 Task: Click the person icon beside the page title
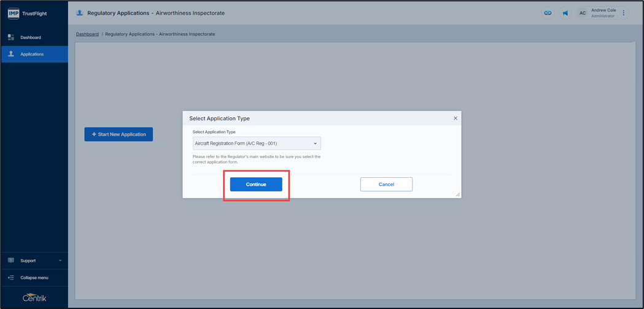[79, 13]
